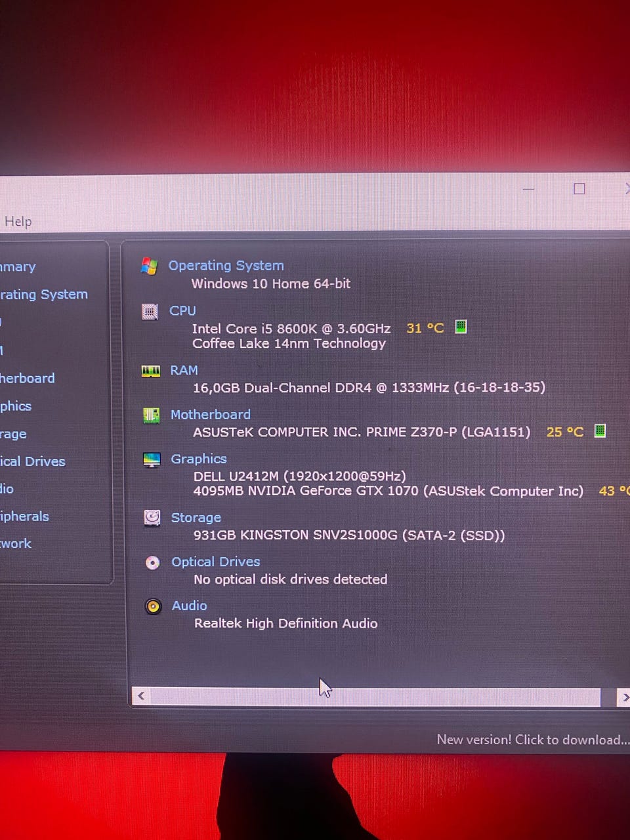Select Network in the sidebar

(16, 543)
